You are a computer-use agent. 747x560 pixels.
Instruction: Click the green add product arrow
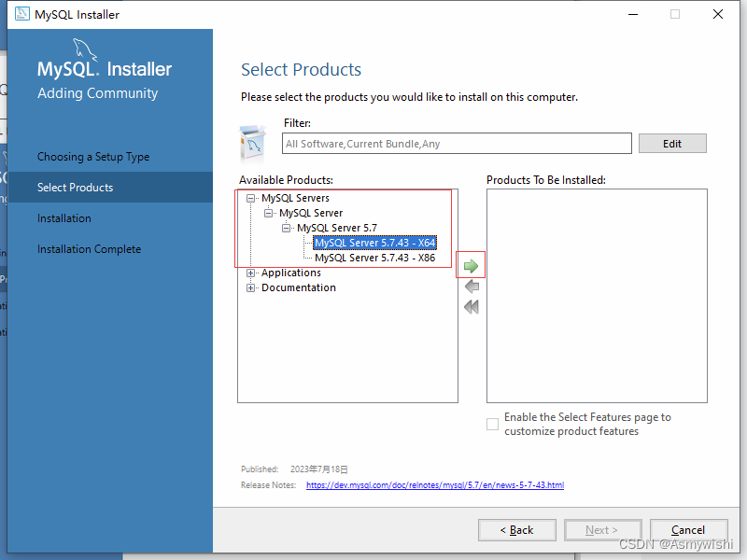tap(471, 264)
